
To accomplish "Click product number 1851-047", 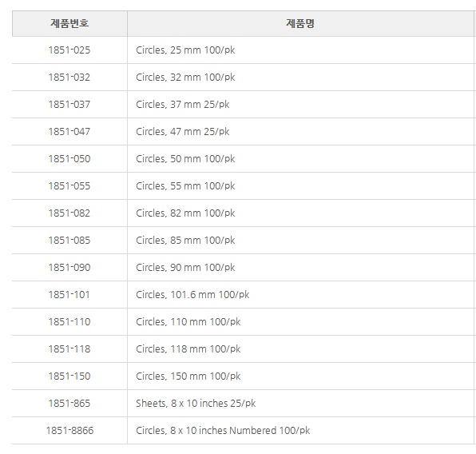I will pyautogui.click(x=69, y=132).
